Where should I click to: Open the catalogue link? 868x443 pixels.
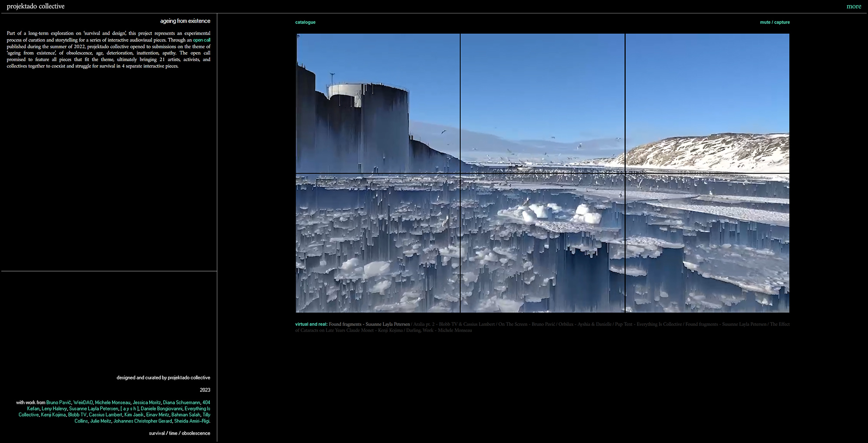[305, 22]
